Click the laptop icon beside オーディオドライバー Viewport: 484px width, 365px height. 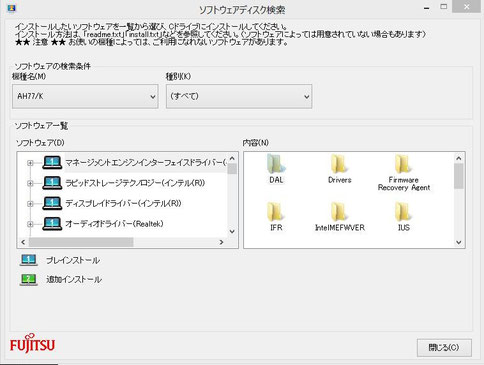pyautogui.click(x=52, y=224)
